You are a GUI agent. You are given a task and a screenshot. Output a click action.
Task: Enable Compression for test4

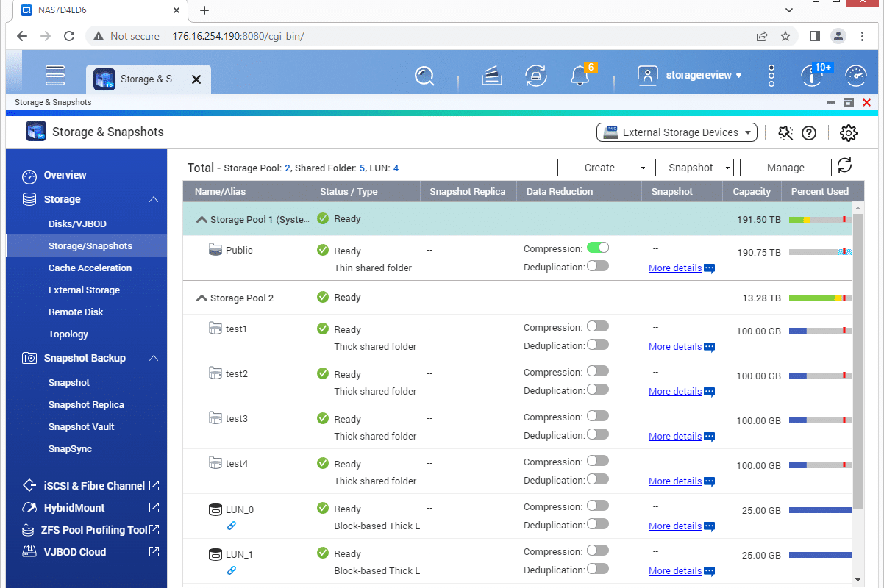tap(598, 461)
